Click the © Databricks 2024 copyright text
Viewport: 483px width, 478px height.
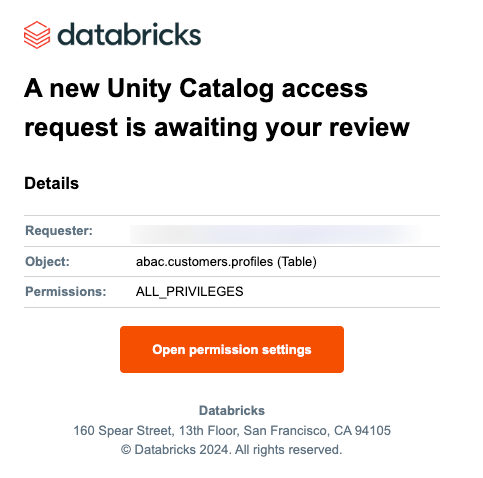tap(175, 450)
